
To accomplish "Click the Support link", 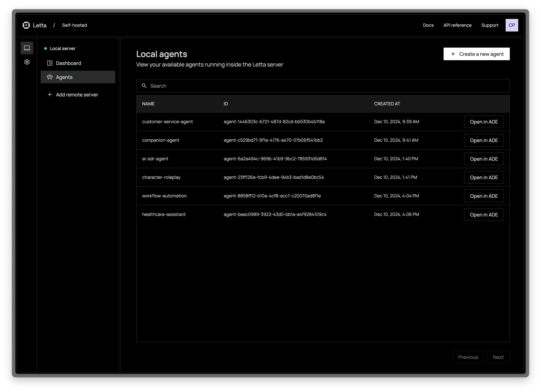I will [490, 25].
